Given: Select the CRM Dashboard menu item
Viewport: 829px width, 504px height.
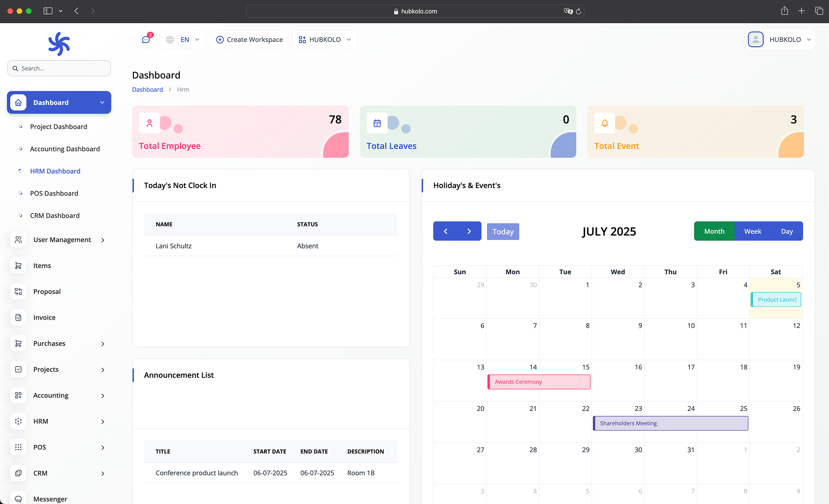Looking at the screenshot, I should [x=55, y=215].
